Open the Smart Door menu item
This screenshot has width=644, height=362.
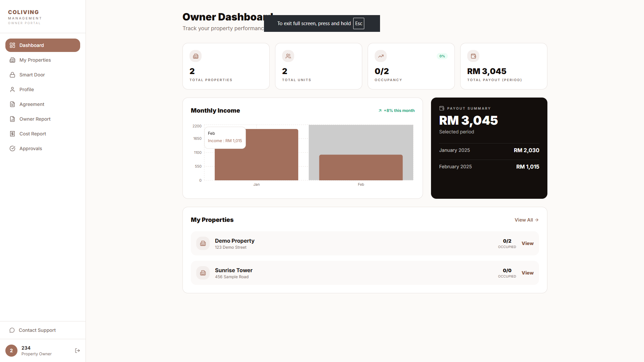click(x=32, y=75)
